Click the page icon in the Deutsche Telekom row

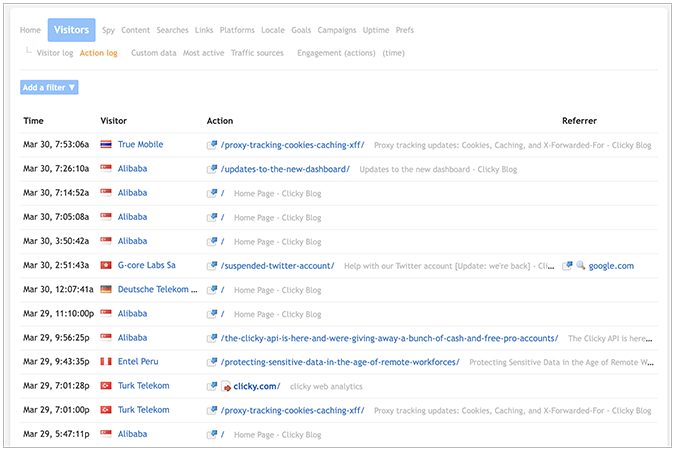tap(212, 290)
